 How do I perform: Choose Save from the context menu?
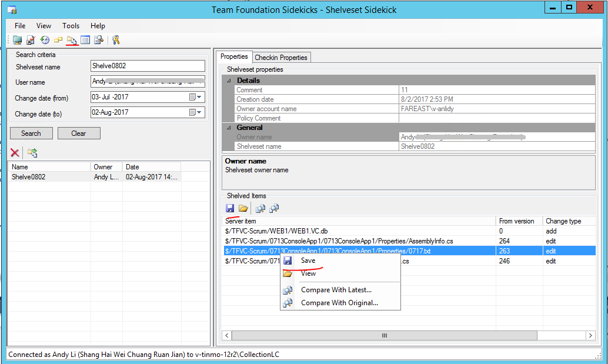[x=340, y=261]
